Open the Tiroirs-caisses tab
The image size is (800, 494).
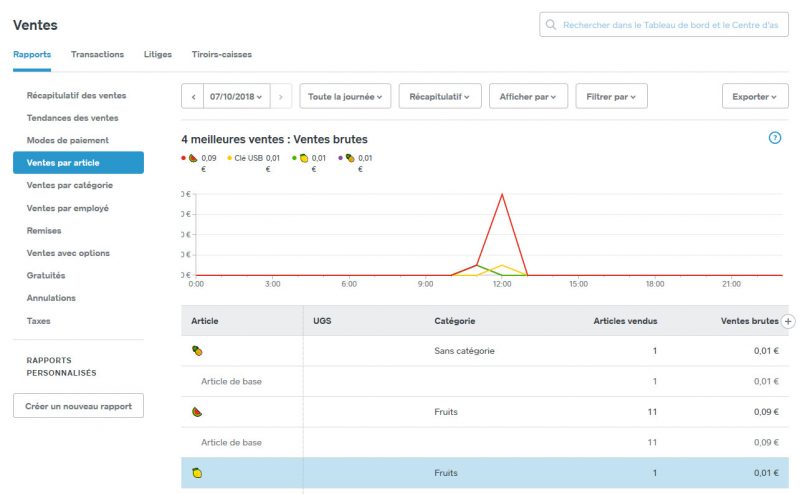pos(221,54)
